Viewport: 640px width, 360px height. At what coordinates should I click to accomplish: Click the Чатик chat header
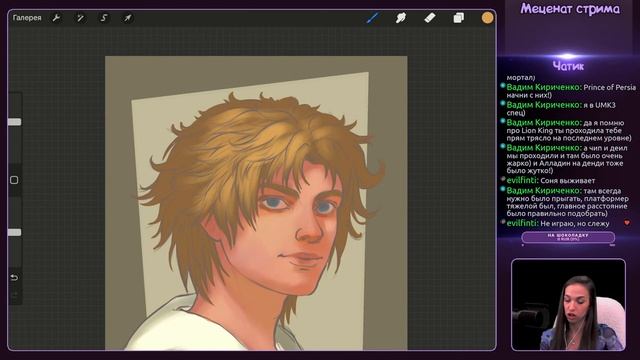click(x=568, y=66)
